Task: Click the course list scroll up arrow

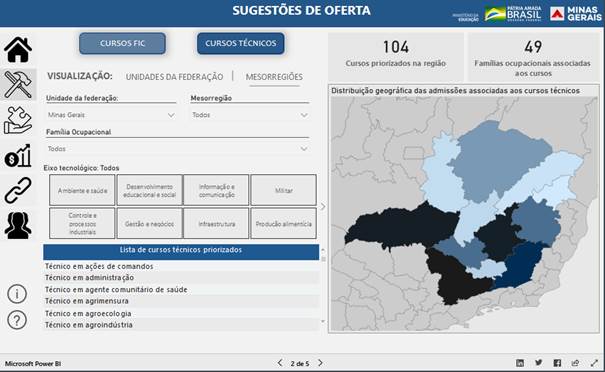Action: (323, 250)
